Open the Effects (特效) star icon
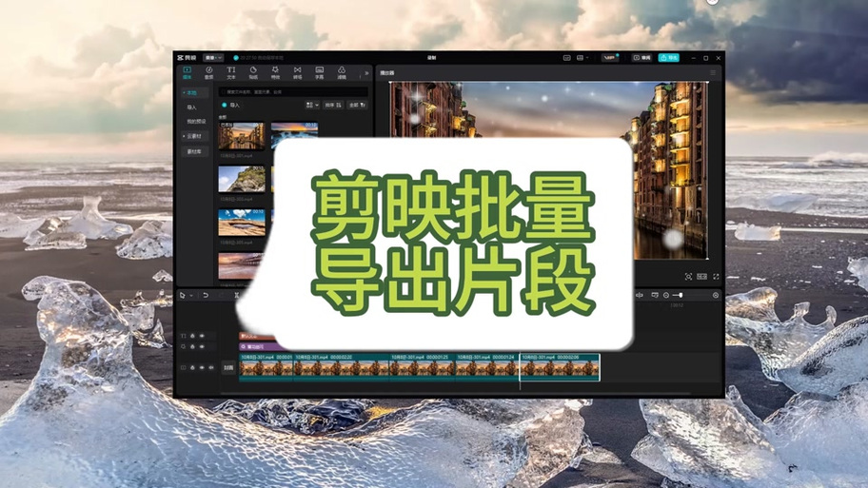868x488 pixels. 275,72
